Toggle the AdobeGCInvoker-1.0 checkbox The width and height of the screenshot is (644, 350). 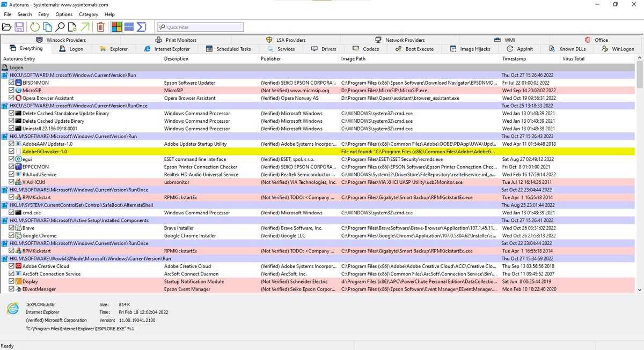click(12, 152)
